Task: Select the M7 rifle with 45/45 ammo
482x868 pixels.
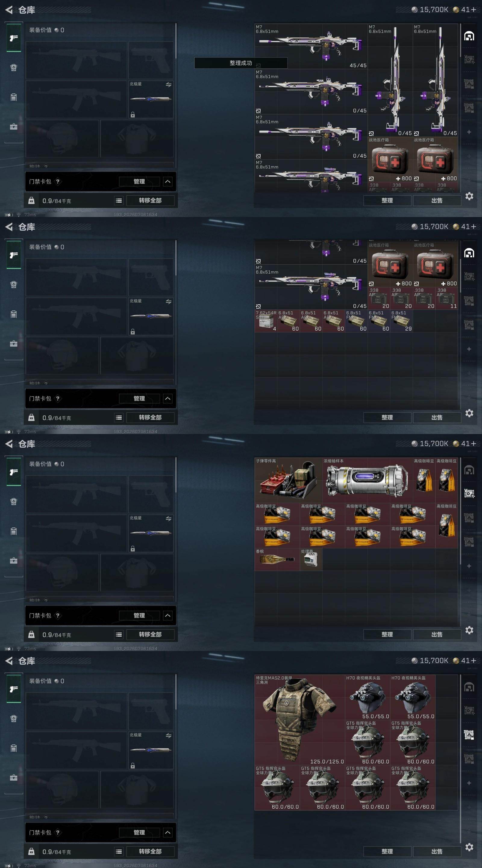Action: pos(311,46)
